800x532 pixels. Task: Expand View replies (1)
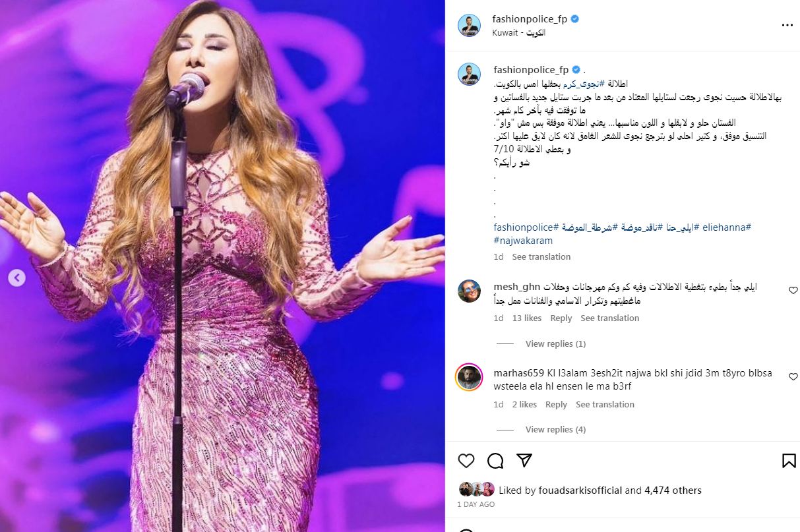click(x=555, y=344)
